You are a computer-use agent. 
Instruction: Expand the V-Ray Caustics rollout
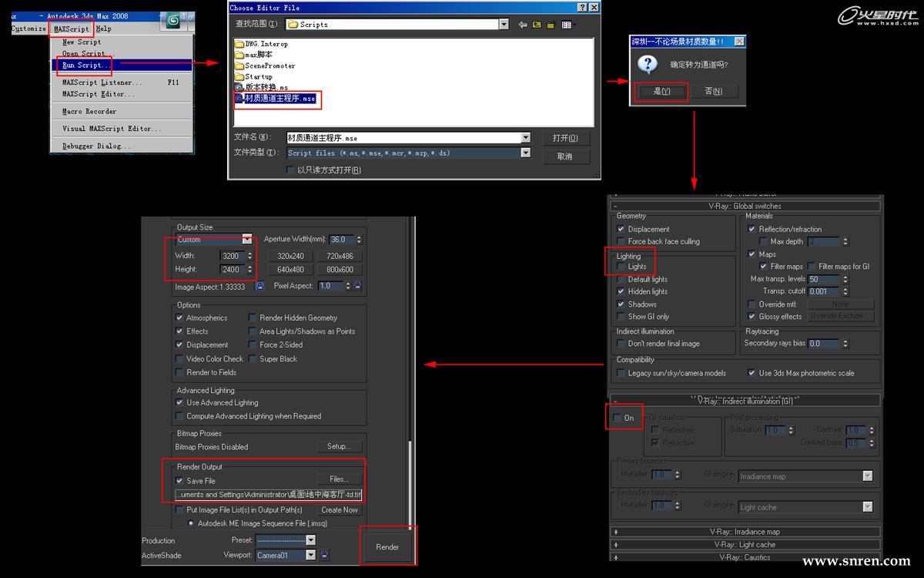pos(745,556)
